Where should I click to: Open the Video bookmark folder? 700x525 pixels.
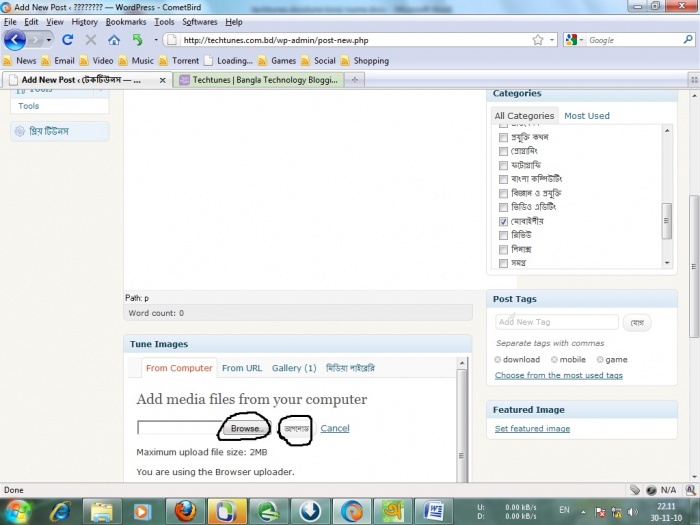[x=96, y=61]
